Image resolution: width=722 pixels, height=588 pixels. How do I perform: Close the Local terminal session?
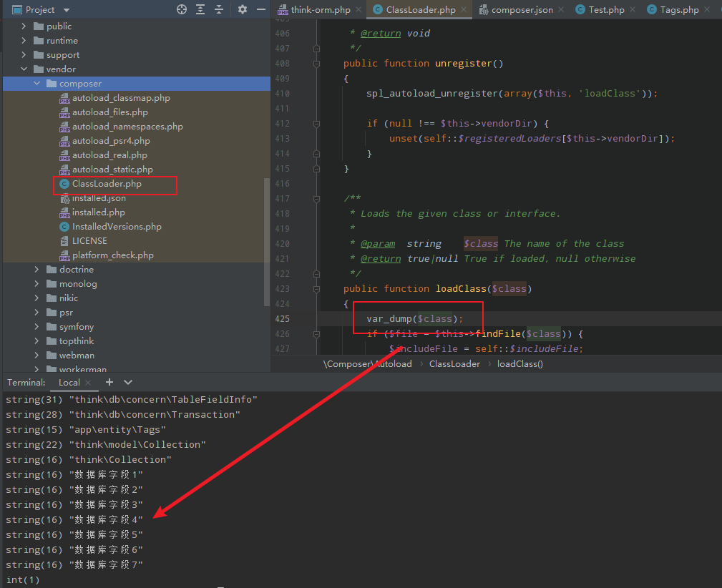click(88, 382)
